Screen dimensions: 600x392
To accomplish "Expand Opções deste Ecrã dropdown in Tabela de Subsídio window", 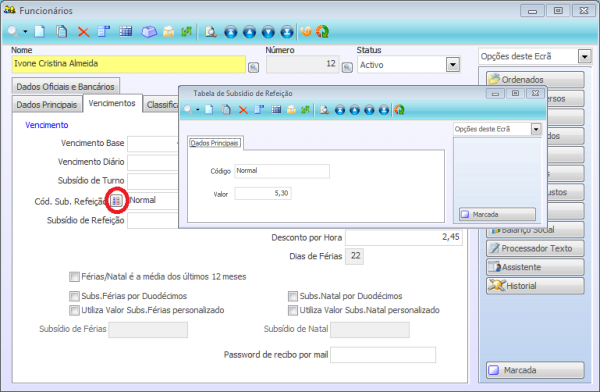I will click(x=536, y=129).
